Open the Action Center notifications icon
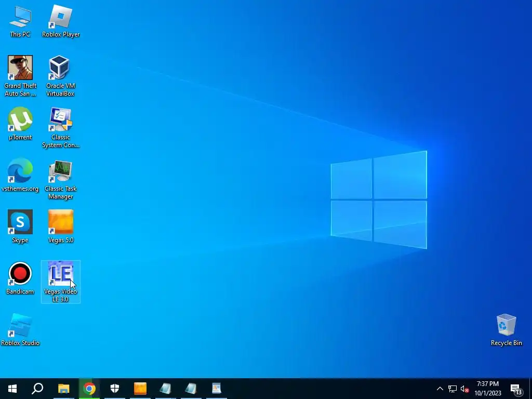 516,389
